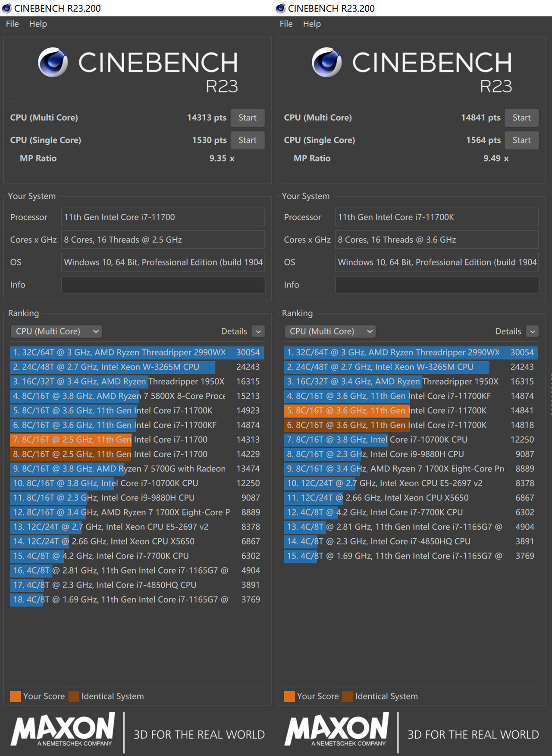This screenshot has width=552, height=756.
Task: Select Threadripper 2990WX row in right ranking
Action: coord(411,353)
